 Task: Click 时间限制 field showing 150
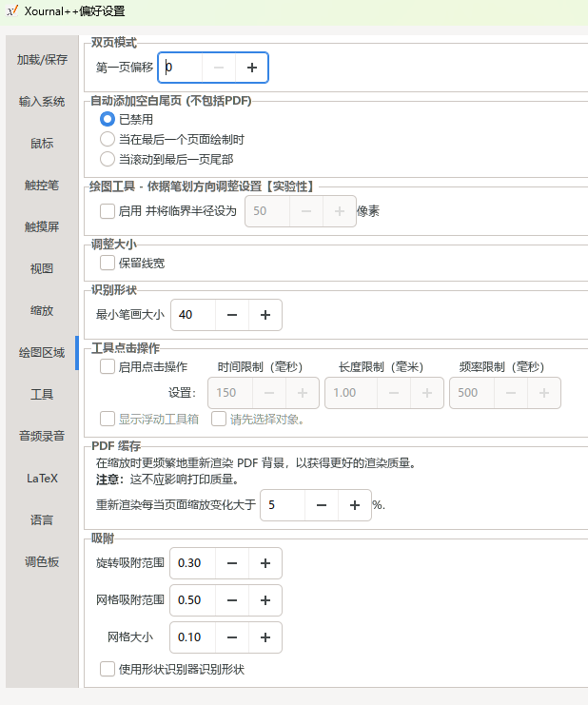coord(230,393)
